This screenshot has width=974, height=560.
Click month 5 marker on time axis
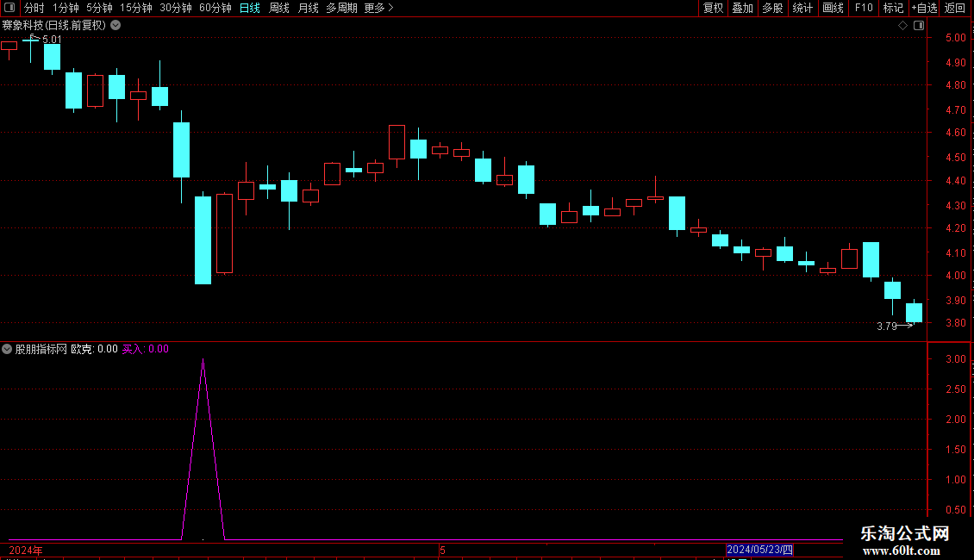pos(442,550)
